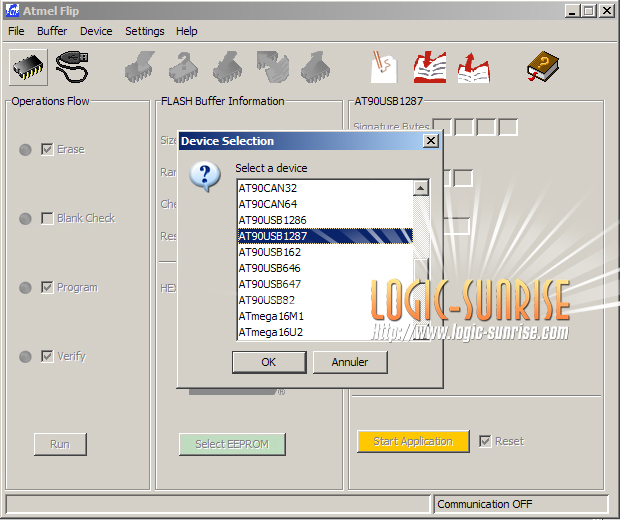620x520 pixels.
Task: Open the File menu
Action: point(16,31)
